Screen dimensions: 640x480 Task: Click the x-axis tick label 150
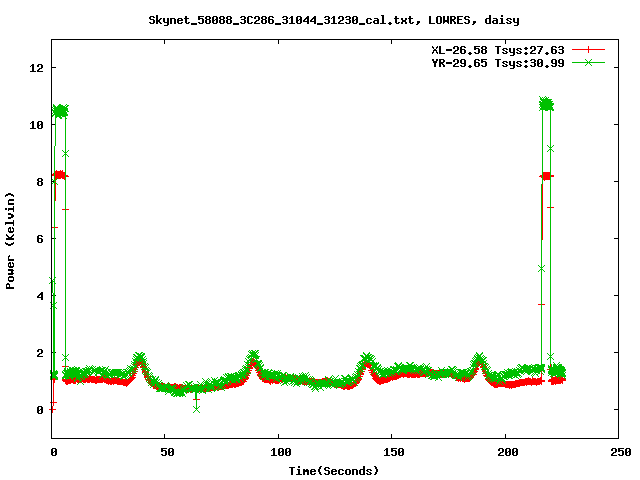tap(394, 452)
